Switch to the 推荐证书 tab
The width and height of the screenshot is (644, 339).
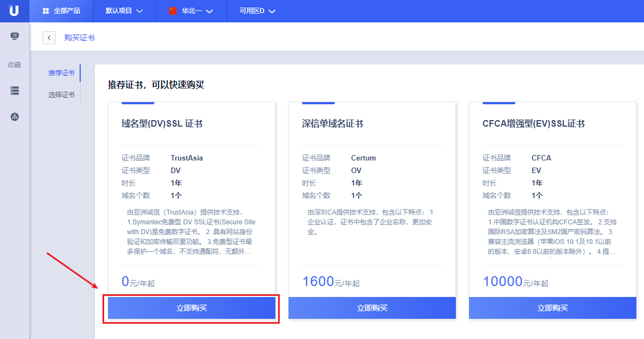[62, 73]
